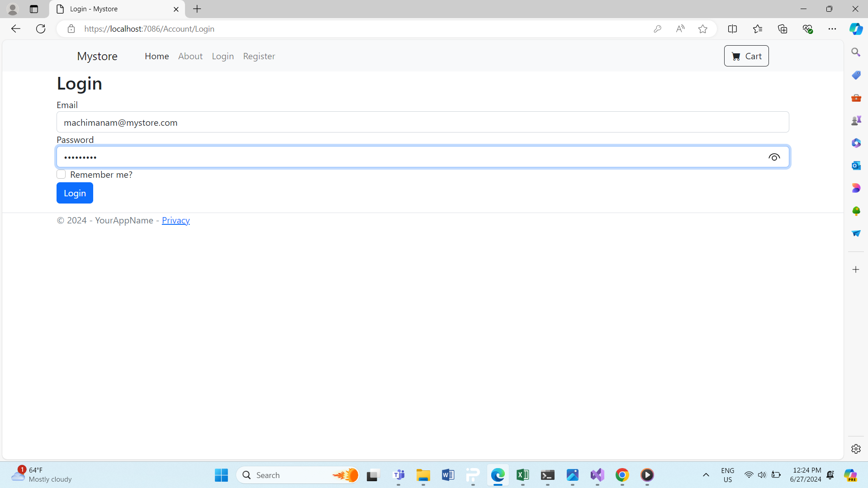Open a new browser tab

pos(197,9)
